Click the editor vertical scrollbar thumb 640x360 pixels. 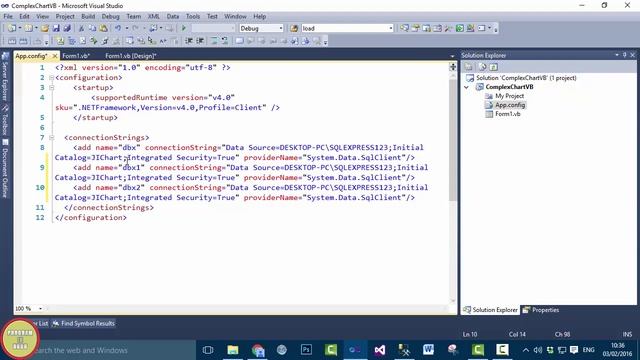pos(453,139)
